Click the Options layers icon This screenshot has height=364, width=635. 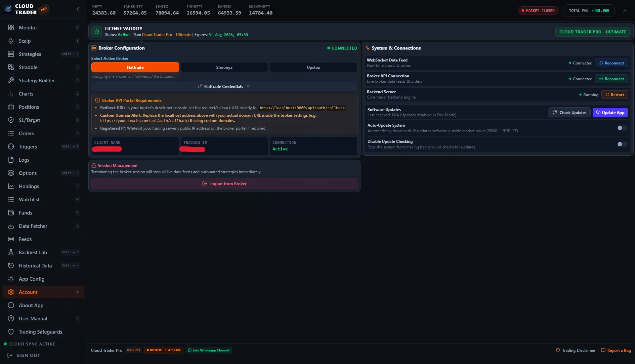coord(11,173)
